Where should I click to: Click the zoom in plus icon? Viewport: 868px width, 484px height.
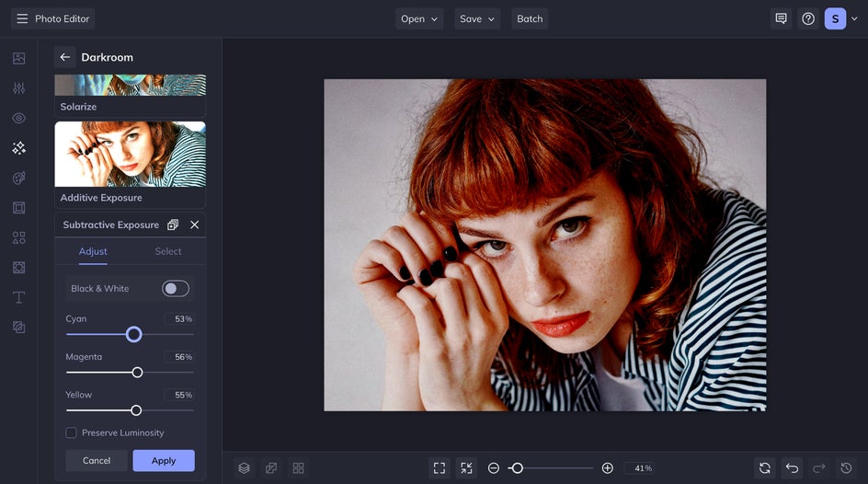(x=607, y=468)
